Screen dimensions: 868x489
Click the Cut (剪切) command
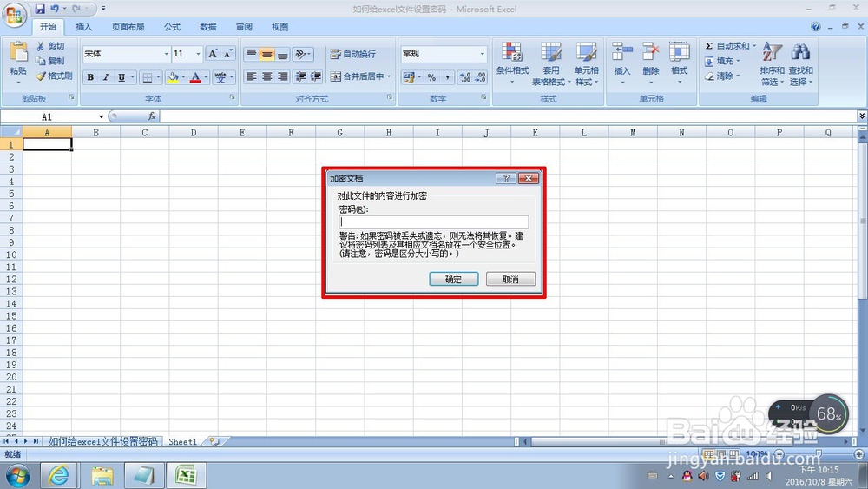pos(50,46)
